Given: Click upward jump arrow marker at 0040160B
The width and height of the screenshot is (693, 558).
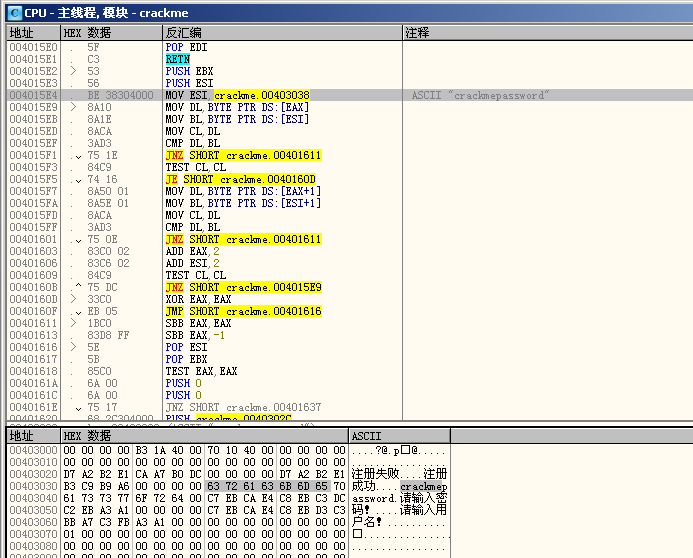Looking at the screenshot, I should tap(78, 287).
